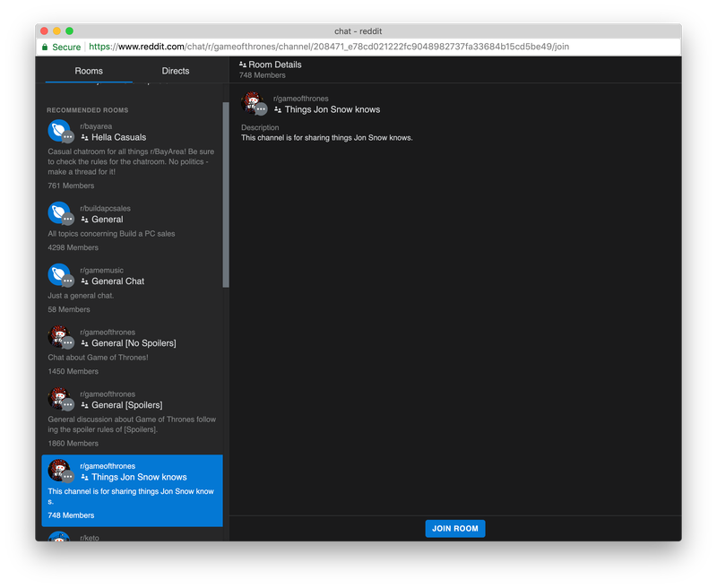The height and width of the screenshot is (588, 717).
Task: Click the All topics concerning Build a PC sales text
Action: 111,234
